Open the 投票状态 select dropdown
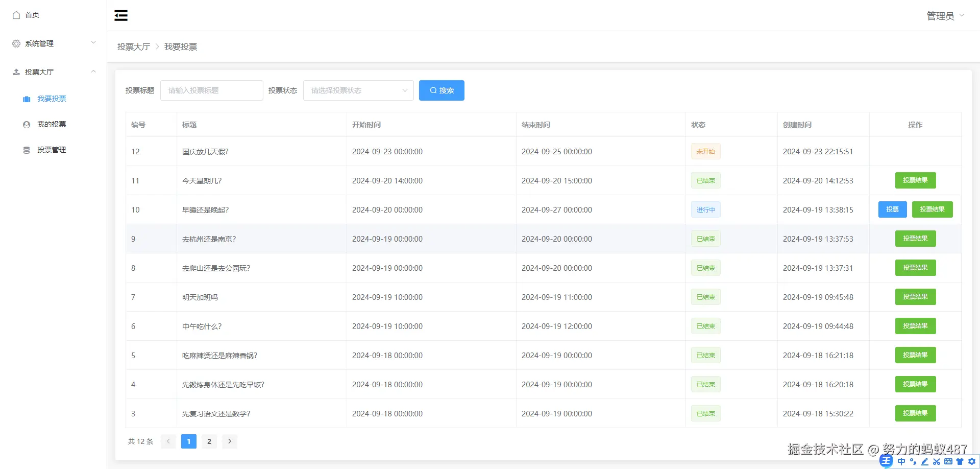980x469 pixels. [x=358, y=90]
